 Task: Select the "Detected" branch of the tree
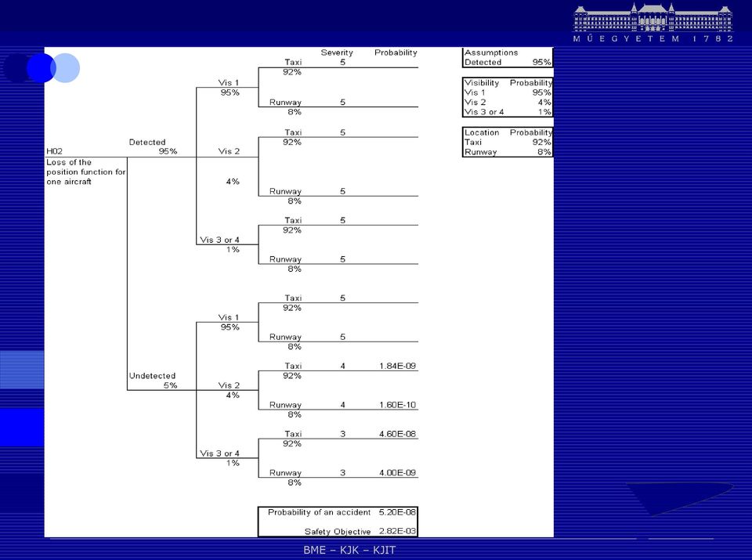(147, 142)
